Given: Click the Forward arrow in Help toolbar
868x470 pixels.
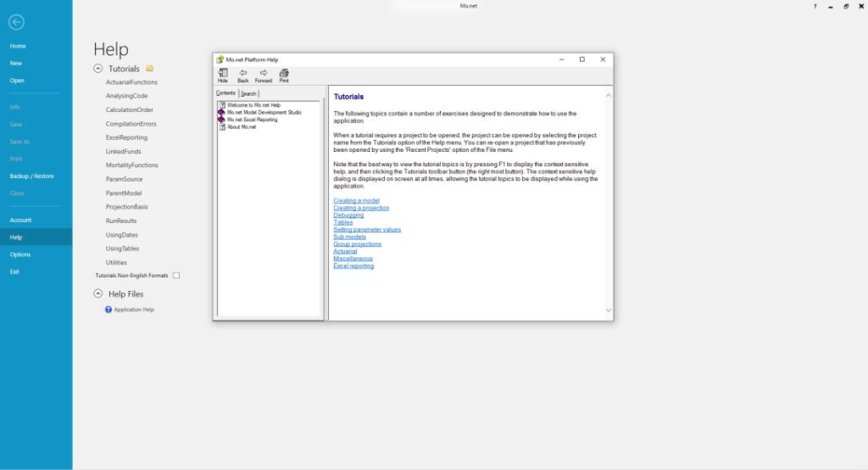Looking at the screenshot, I should (x=264, y=73).
